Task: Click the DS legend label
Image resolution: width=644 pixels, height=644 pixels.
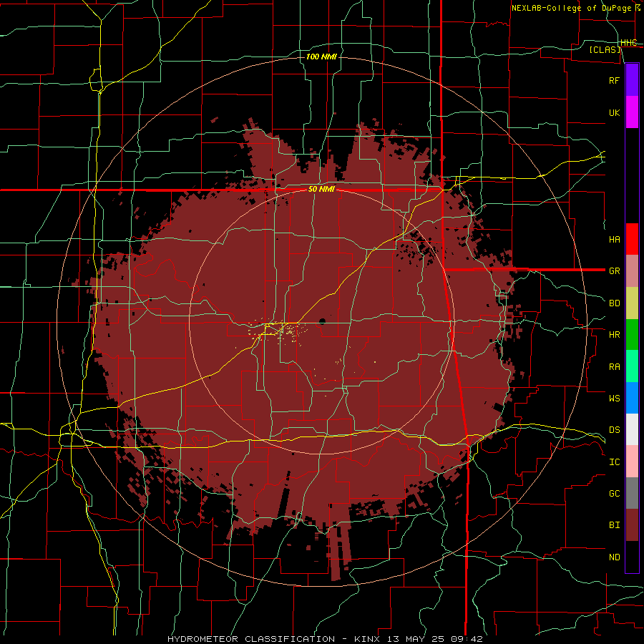Action: pyautogui.click(x=614, y=430)
